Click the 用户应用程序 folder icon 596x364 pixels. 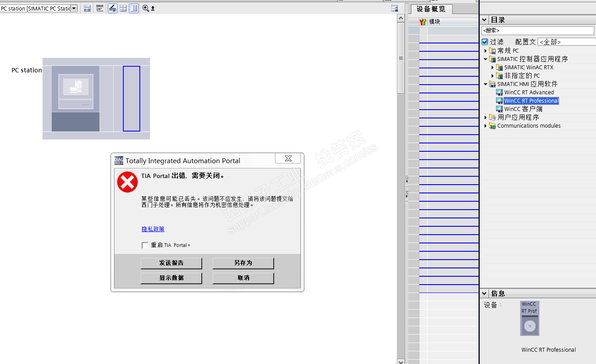point(493,118)
